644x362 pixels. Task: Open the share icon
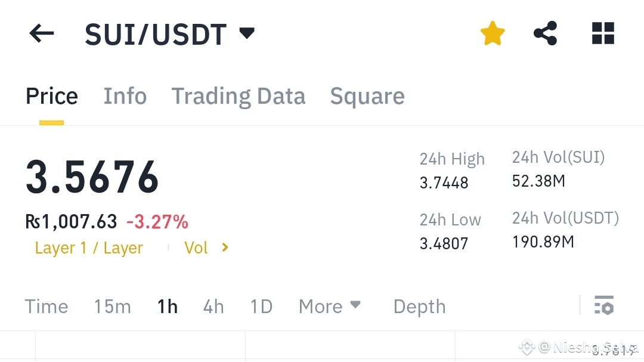pos(546,33)
